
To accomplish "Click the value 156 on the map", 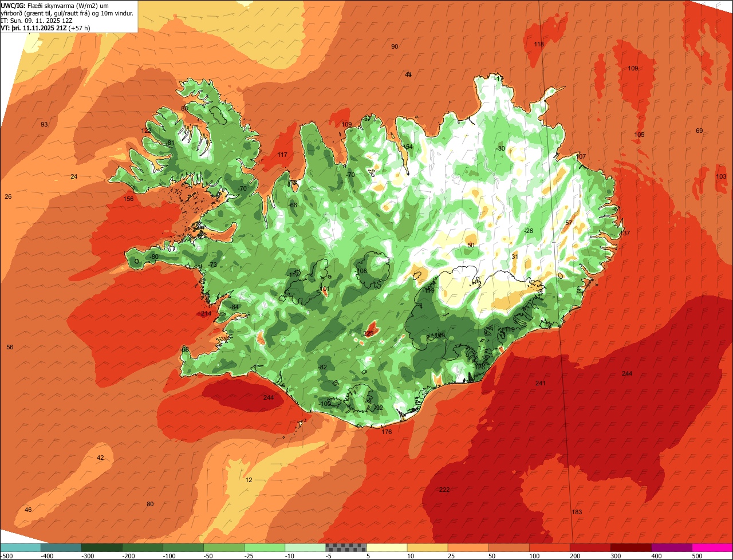I will [129, 199].
